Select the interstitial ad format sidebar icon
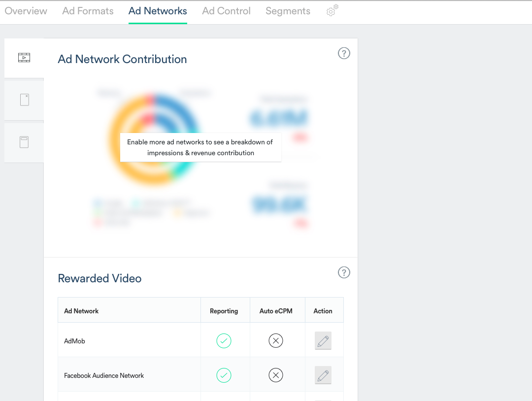Image resolution: width=532 pixels, height=401 pixels. (x=24, y=100)
